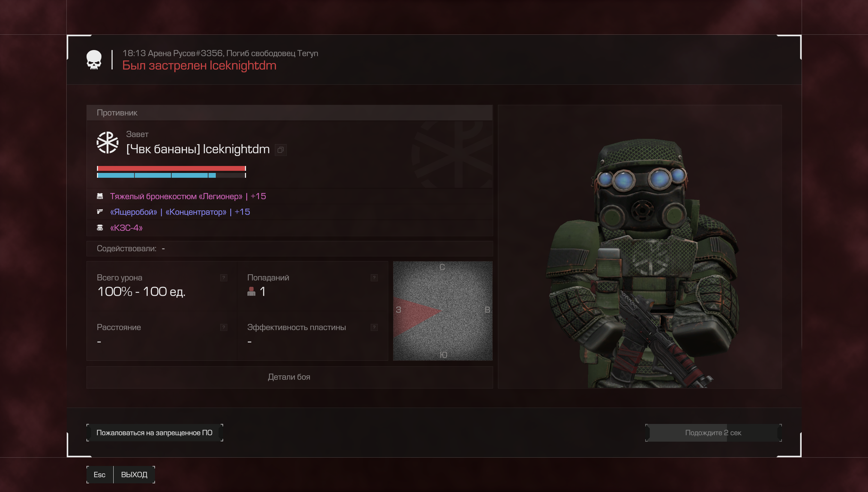Click the Содействовали row

tap(289, 249)
